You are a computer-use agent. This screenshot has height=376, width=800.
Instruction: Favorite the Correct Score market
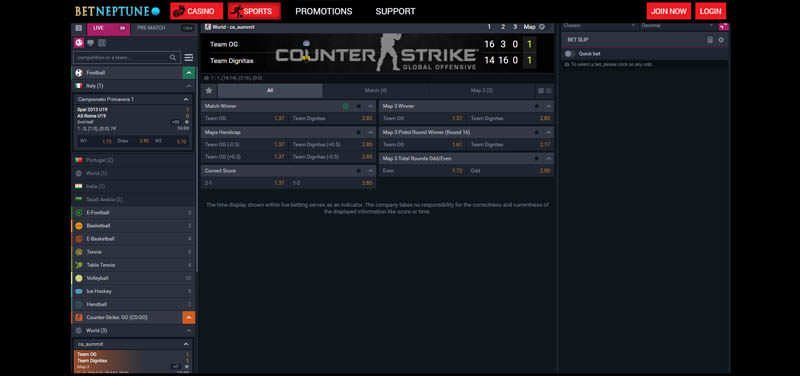(x=359, y=171)
